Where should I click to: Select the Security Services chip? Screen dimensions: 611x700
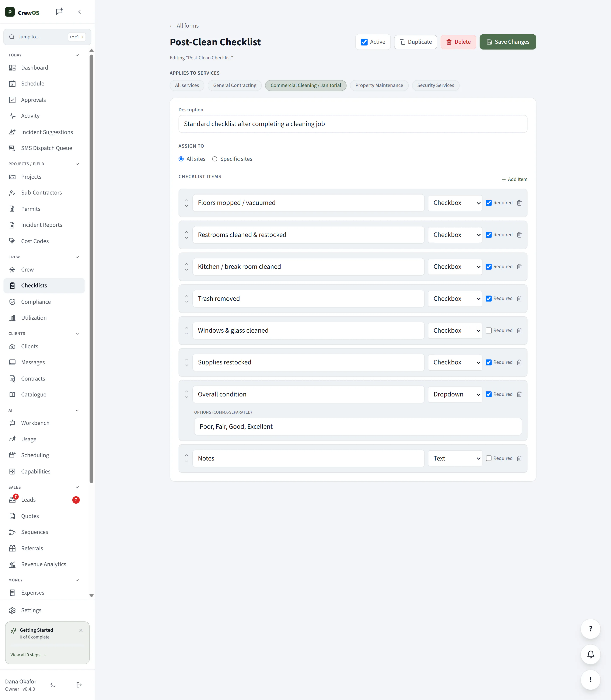pyautogui.click(x=435, y=85)
